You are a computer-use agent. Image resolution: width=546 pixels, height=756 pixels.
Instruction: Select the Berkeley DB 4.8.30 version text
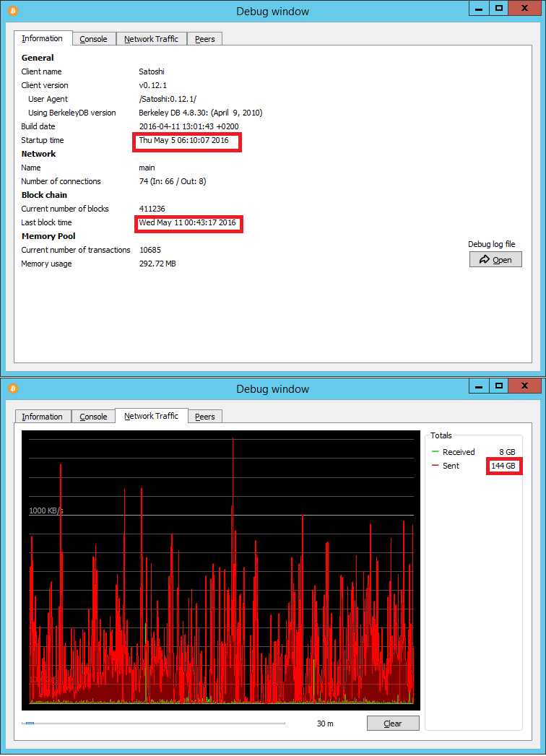(x=201, y=113)
